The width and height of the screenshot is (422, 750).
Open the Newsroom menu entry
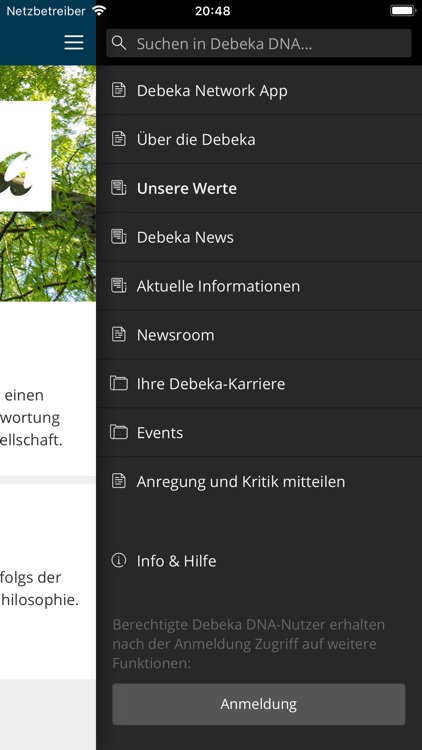coord(259,334)
